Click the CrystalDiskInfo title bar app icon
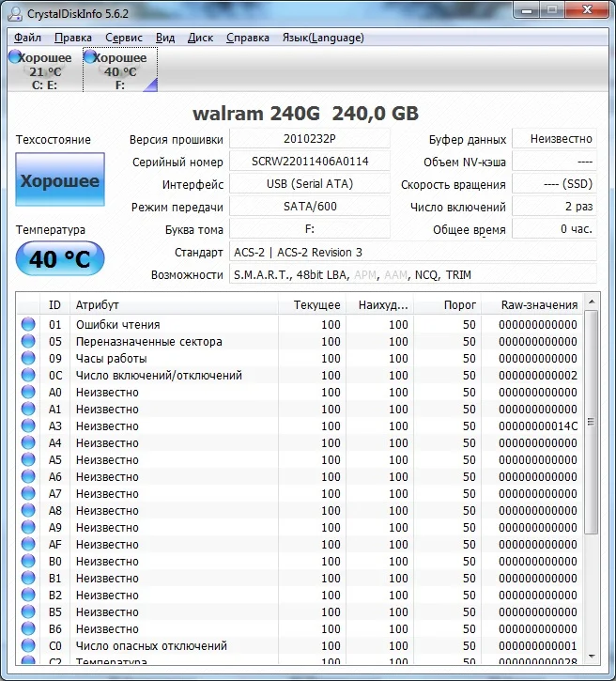The width and height of the screenshot is (616, 681). [15, 13]
